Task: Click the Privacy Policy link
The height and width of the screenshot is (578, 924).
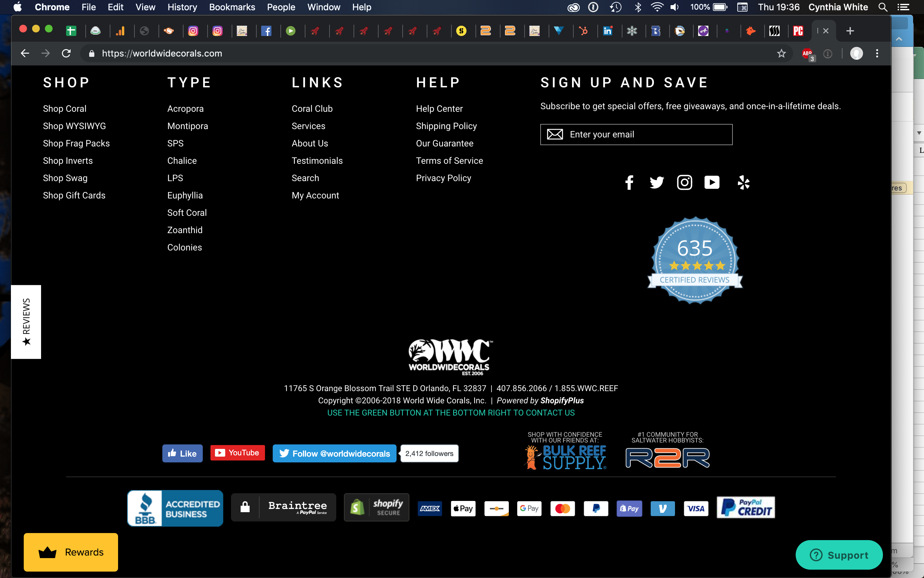Action: (443, 178)
